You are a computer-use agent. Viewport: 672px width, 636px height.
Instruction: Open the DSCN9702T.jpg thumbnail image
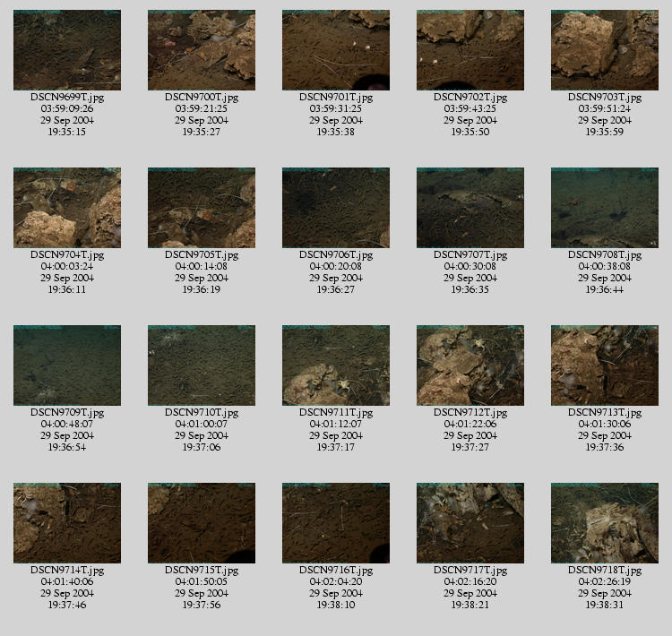pyautogui.click(x=470, y=50)
